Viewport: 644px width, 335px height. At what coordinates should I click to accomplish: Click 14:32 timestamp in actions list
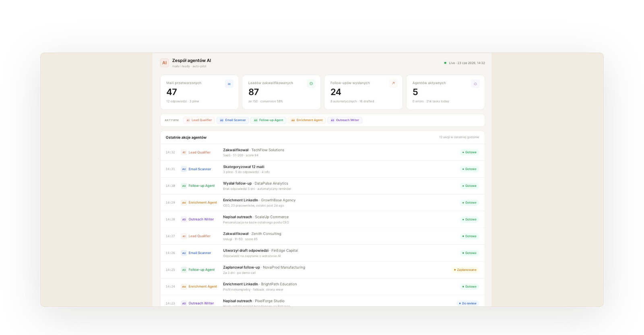pos(170,152)
